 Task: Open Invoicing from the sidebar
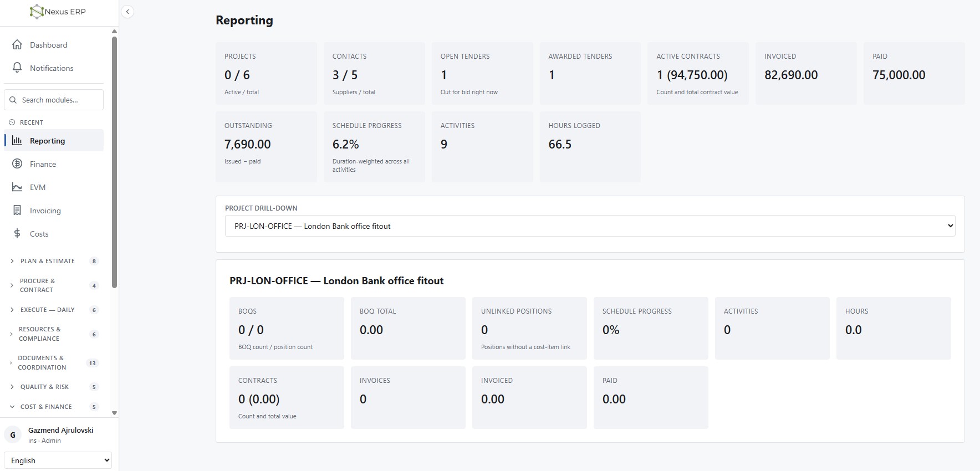54,211
